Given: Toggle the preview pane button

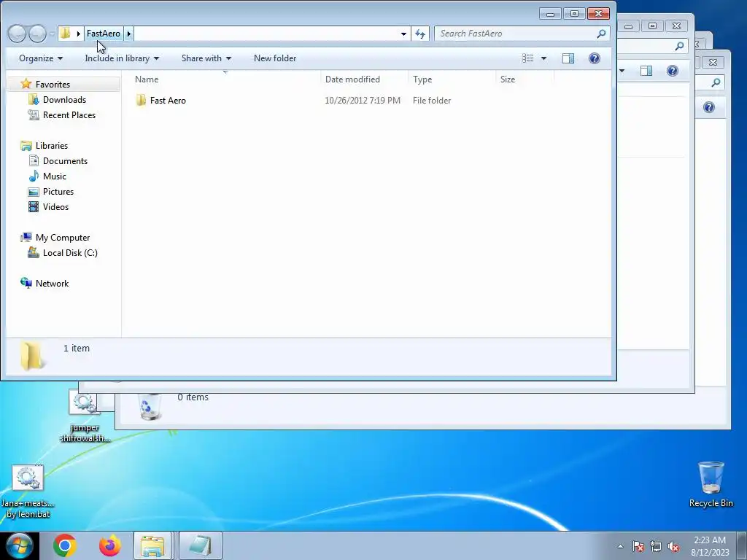Looking at the screenshot, I should point(568,58).
